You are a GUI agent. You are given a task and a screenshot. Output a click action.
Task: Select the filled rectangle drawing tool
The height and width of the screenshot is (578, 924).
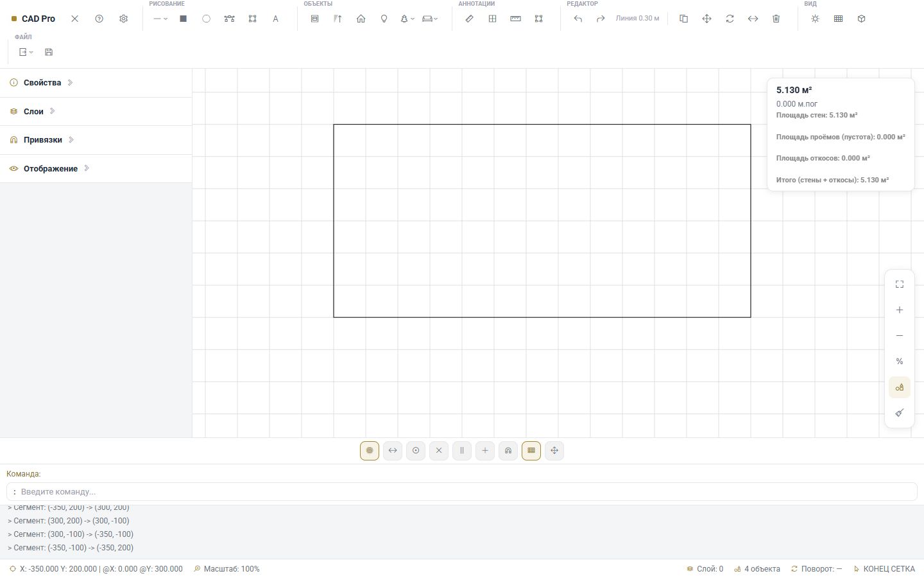pos(183,19)
